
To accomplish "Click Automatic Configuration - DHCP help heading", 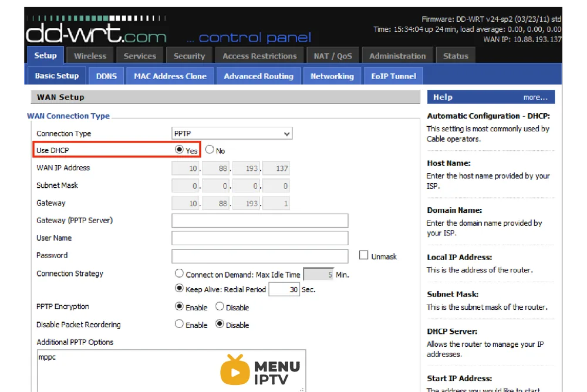I will pos(488,116).
